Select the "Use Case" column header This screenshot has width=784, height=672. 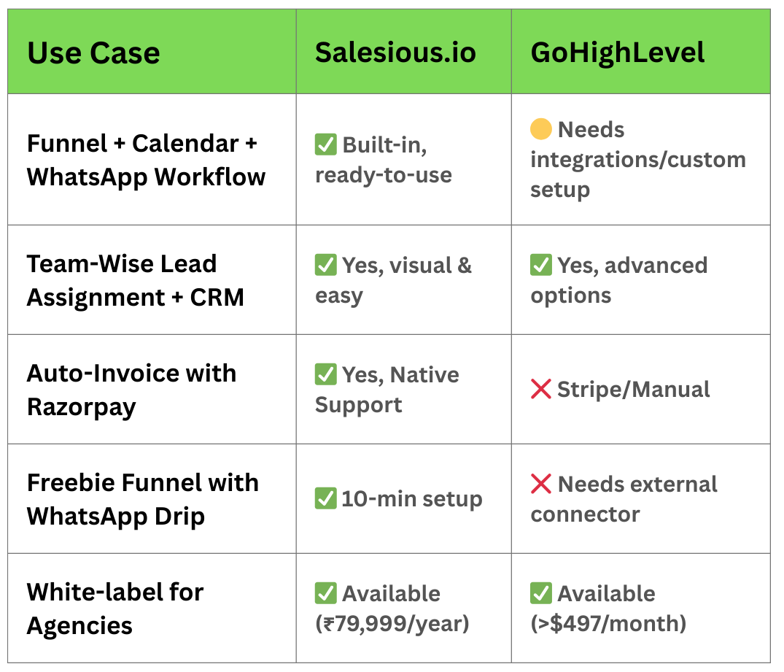(93, 53)
